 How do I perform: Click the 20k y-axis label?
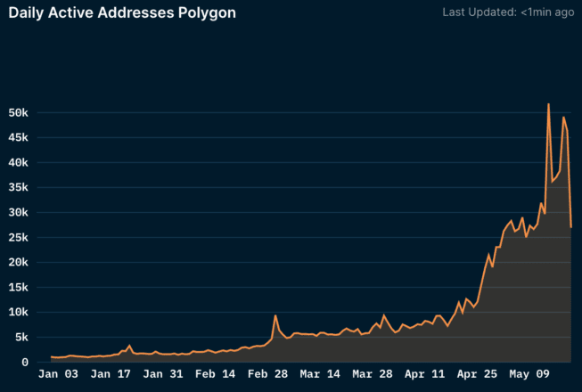click(18, 262)
